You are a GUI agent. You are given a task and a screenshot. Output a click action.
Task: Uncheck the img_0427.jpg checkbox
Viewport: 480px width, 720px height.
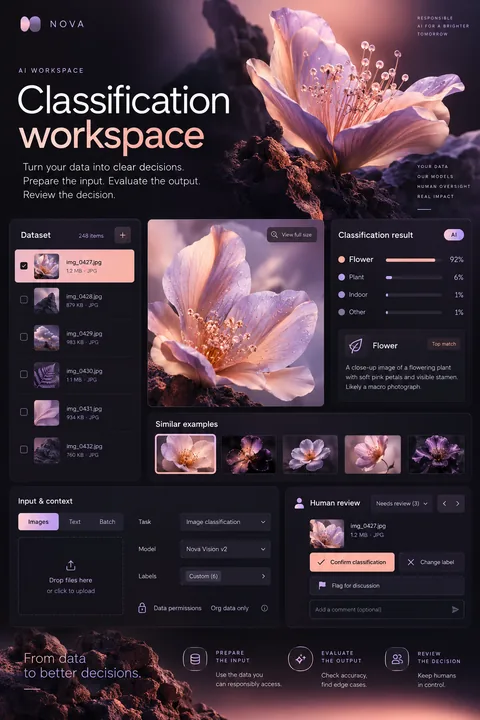coord(24,265)
